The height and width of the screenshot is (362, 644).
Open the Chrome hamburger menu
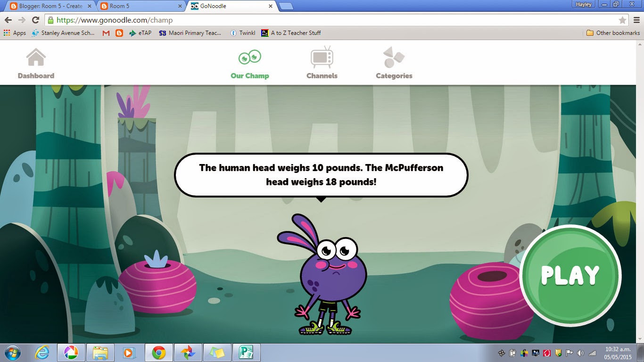click(x=636, y=20)
